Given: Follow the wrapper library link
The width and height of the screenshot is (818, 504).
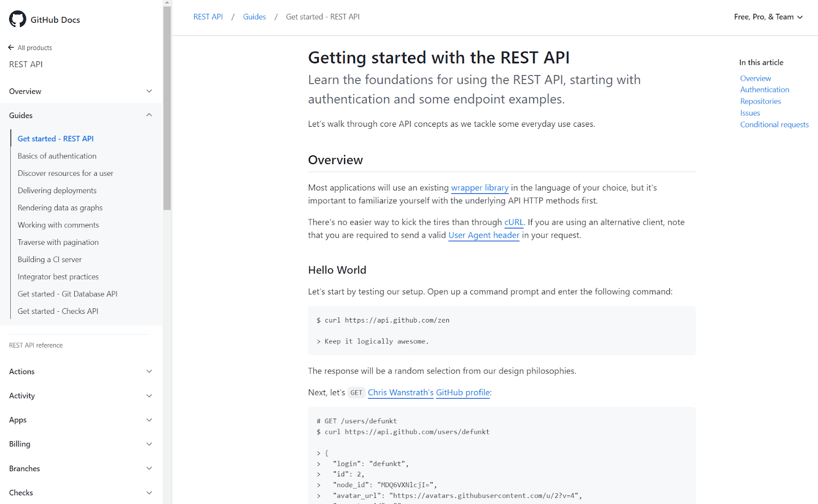Looking at the screenshot, I should (480, 188).
